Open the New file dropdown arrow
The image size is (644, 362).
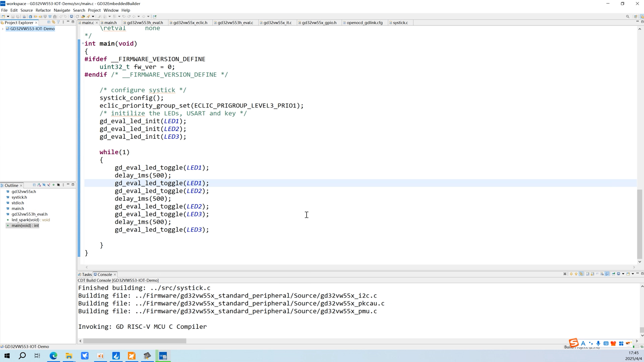[8, 16]
